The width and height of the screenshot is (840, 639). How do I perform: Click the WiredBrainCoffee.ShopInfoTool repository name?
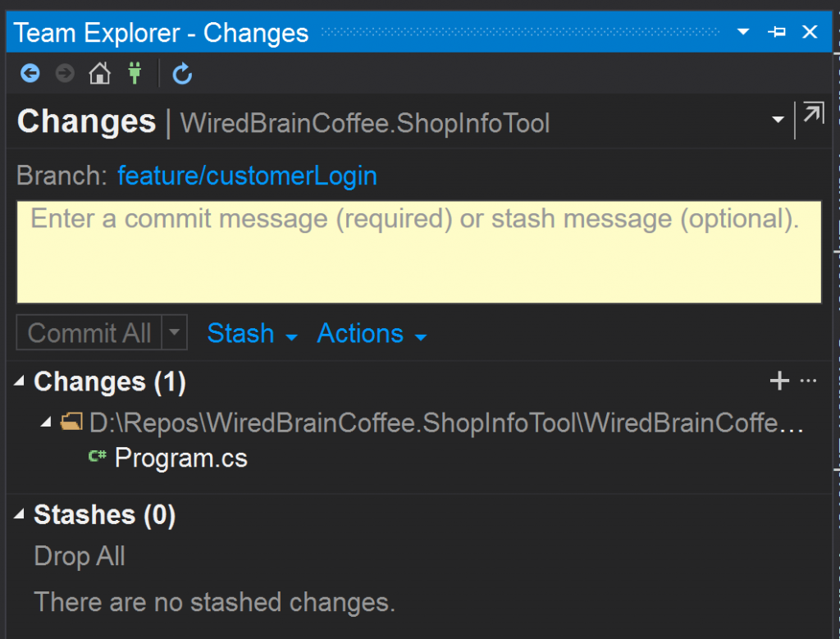[x=365, y=123]
